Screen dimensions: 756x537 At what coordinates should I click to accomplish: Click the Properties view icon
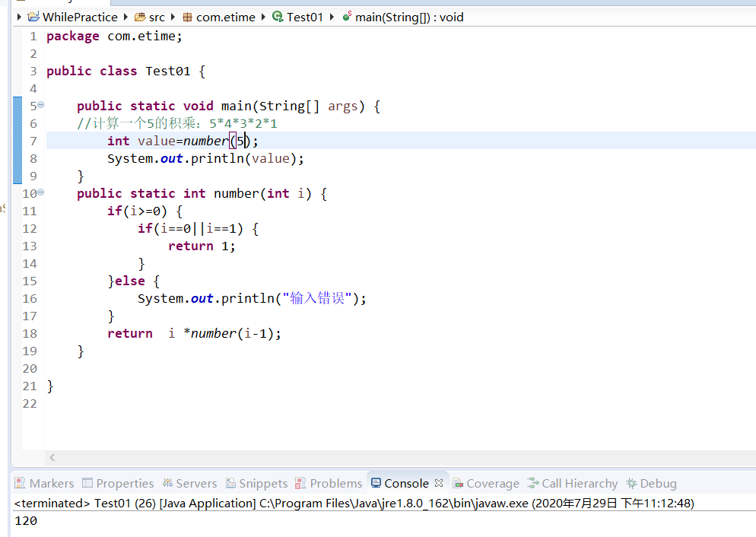(87, 483)
